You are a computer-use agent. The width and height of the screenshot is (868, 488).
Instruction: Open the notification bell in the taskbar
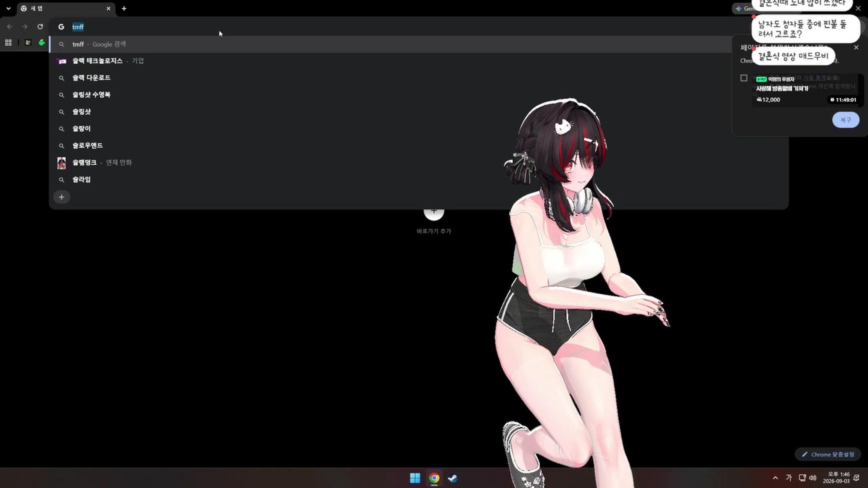pyautogui.click(x=857, y=478)
